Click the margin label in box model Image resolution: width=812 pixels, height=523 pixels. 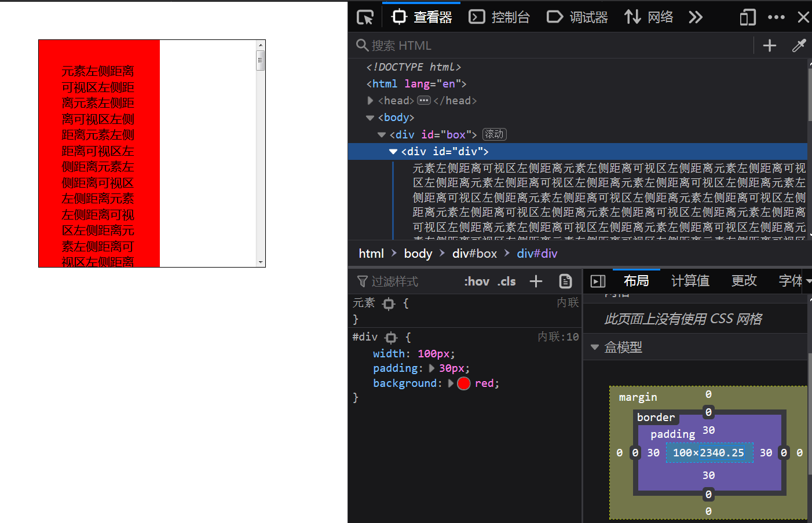(x=638, y=397)
